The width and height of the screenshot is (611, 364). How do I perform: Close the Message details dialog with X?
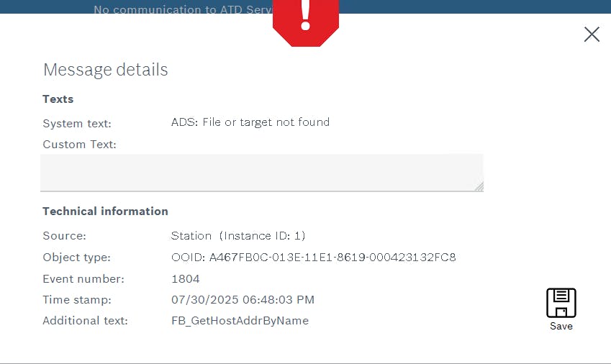[592, 35]
